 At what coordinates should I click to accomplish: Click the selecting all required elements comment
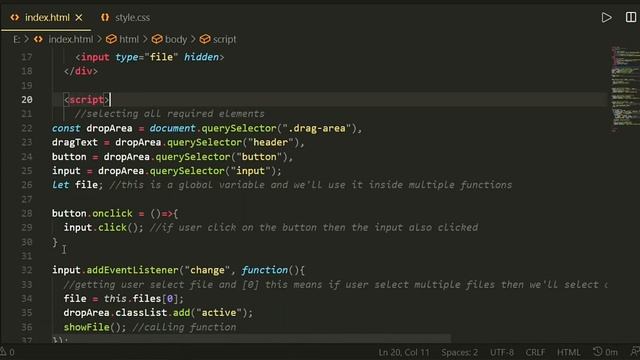(169, 114)
